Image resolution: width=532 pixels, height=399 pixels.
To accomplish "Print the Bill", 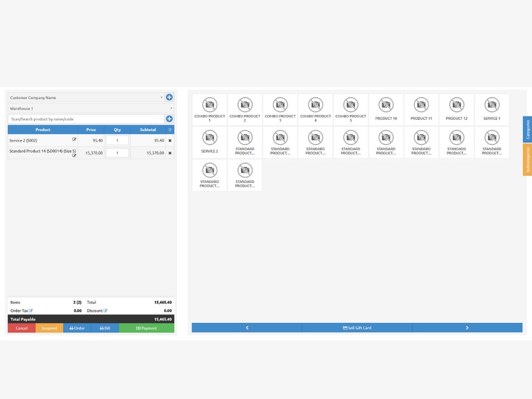I will 105,328.
